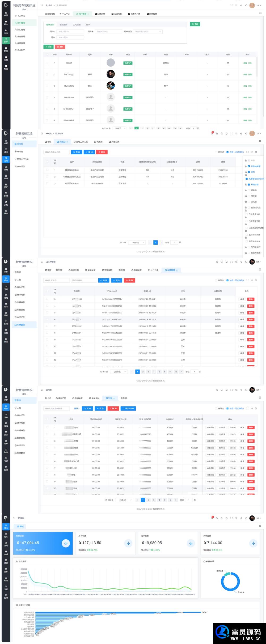Open 20条/页 page size on user page
This screenshot has width=266, height=644.
pyautogui.click(x=120, y=128)
